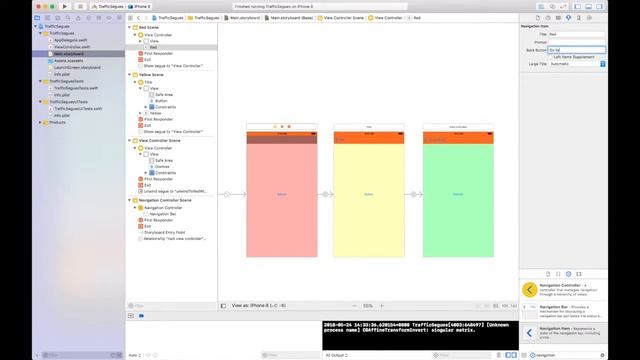Open the File inspector tab
This screenshot has width=640, height=360.
click(538, 18)
